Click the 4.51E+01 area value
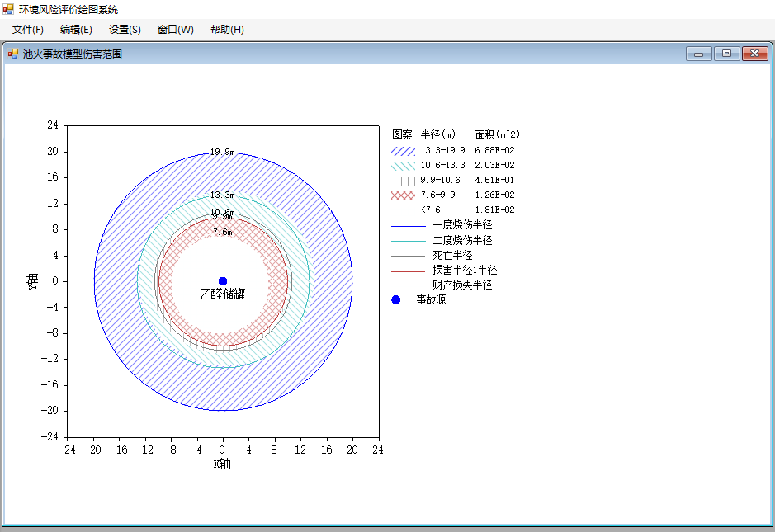775x532 pixels. (x=494, y=180)
